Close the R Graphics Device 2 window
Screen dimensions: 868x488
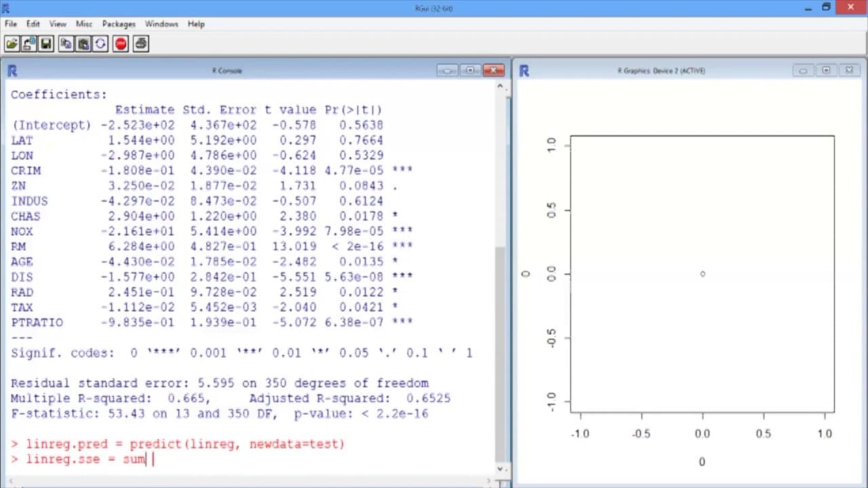pyautogui.click(x=849, y=70)
